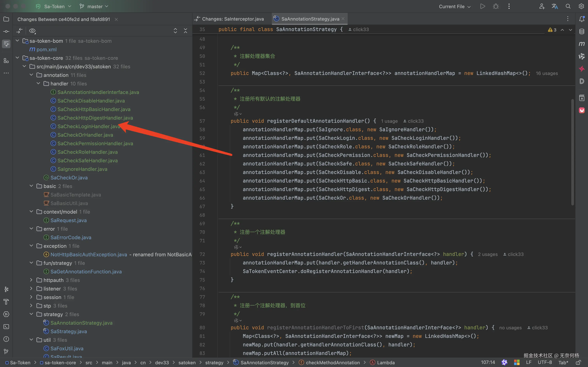Viewport: 588px width, 367px height.
Task: Expand the httpauth folder
Action: tap(31, 280)
